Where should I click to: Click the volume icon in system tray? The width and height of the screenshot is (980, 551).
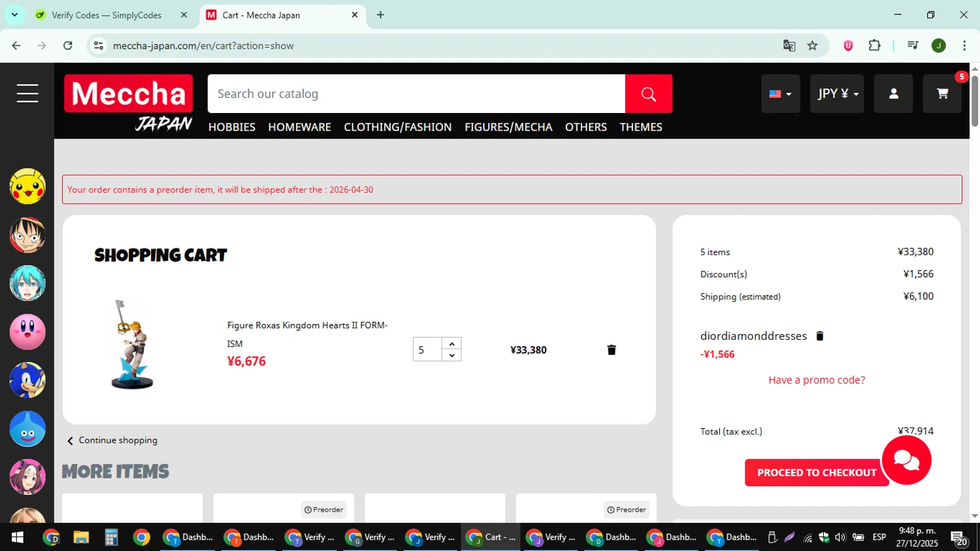(x=840, y=537)
